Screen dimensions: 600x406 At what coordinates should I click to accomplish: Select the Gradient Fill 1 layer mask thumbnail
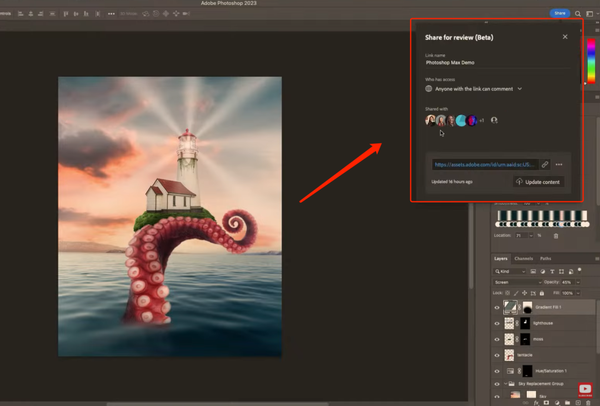coord(527,307)
